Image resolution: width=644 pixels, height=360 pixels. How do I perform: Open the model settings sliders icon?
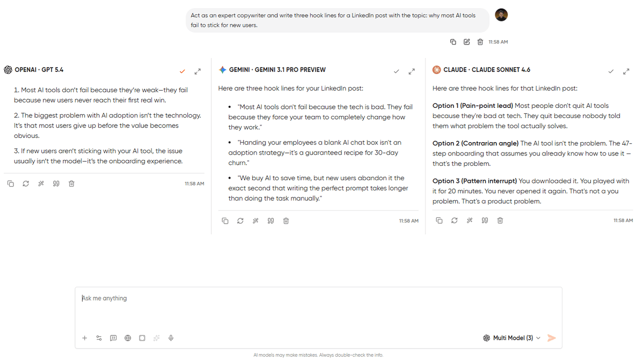(99, 338)
